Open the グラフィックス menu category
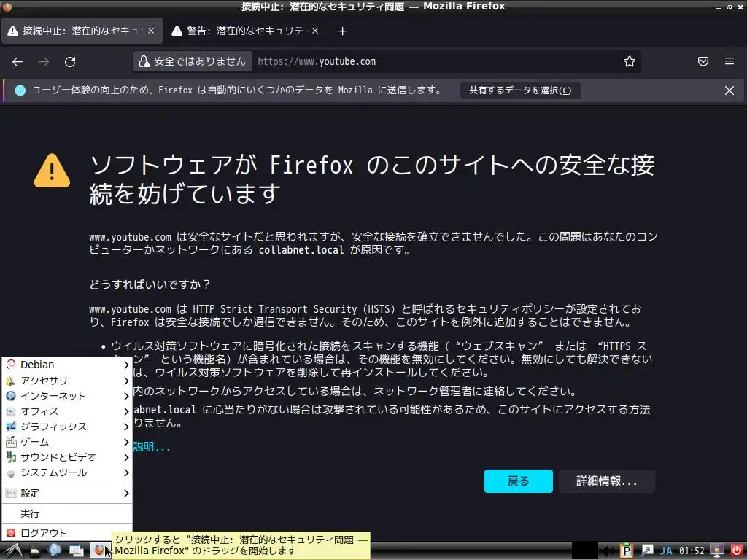The image size is (747, 560). click(67, 426)
